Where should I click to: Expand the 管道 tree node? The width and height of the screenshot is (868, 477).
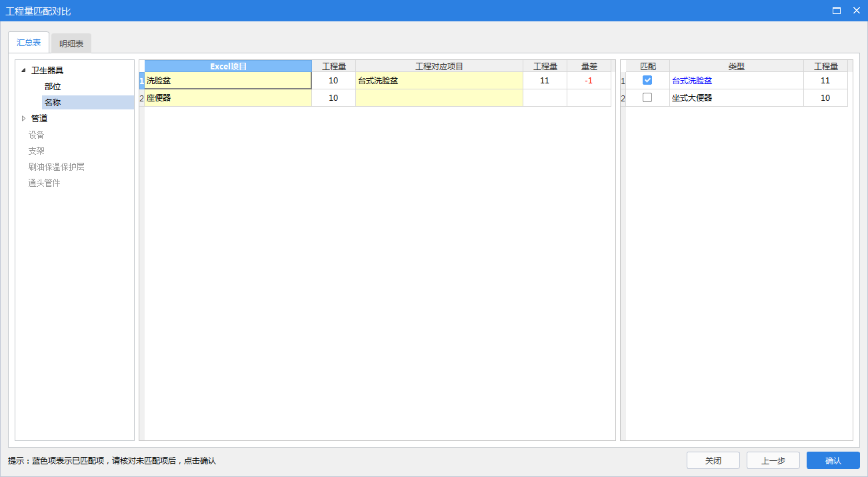click(24, 118)
